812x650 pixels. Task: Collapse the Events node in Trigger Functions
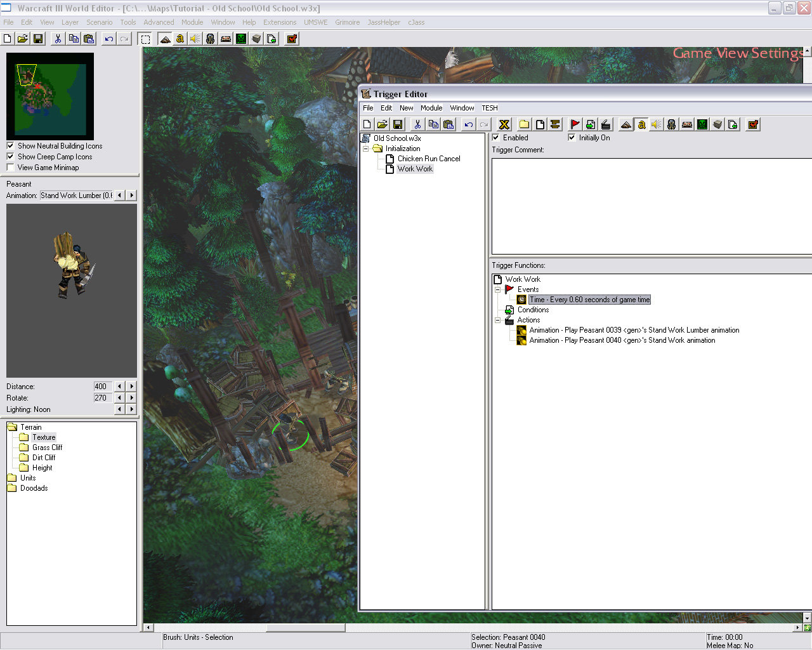pyautogui.click(x=498, y=289)
